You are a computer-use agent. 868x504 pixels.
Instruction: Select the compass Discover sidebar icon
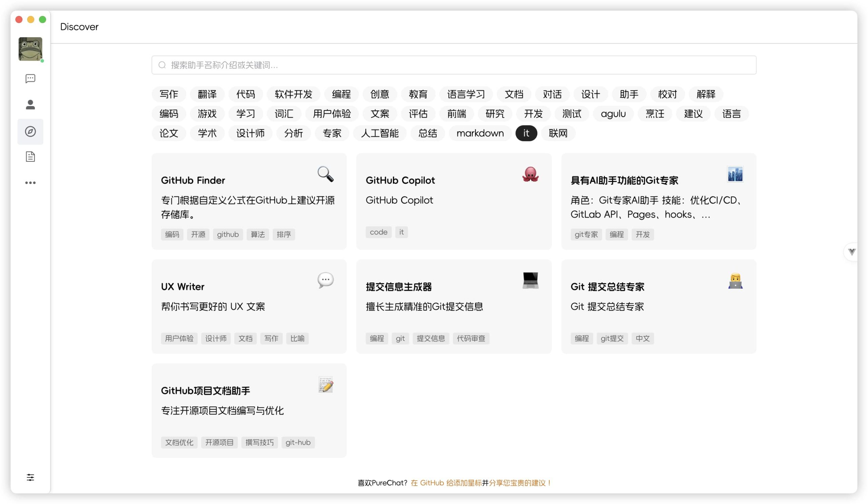point(30,132)
